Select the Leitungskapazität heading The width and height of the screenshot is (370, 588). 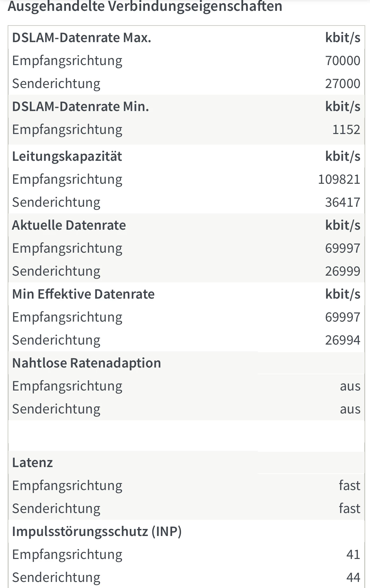[67, 156]
